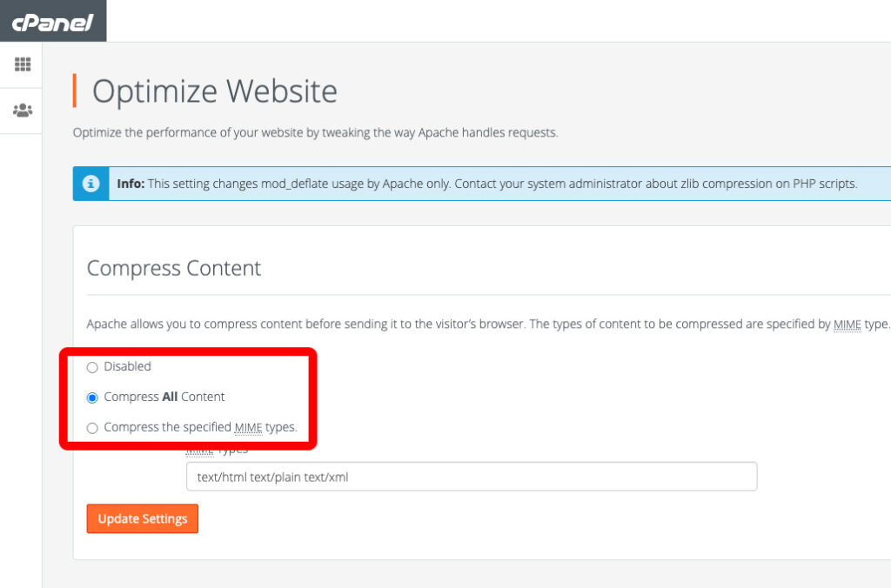
Task: Click the Optimize Website page heading
Action: (216, 90)
